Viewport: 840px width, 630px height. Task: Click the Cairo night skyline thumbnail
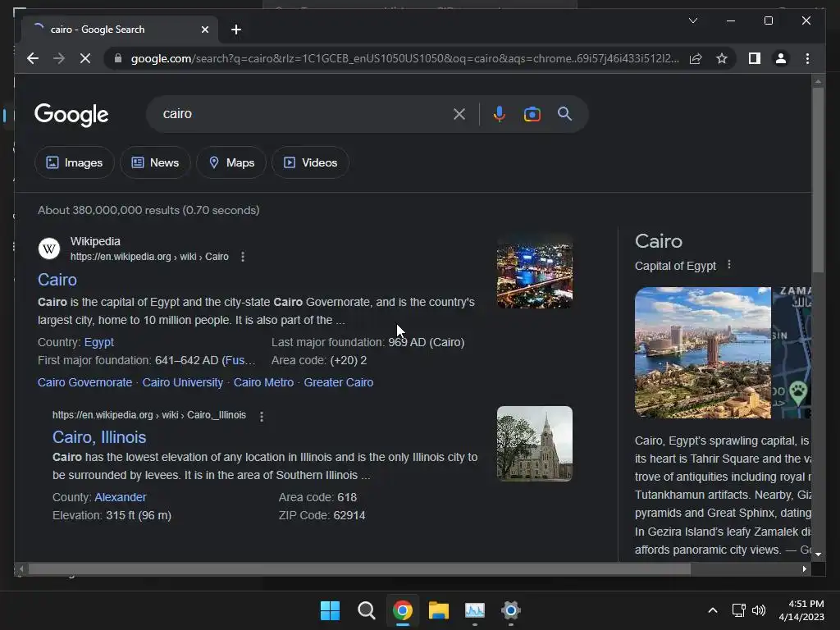click(x=535, y=272)
